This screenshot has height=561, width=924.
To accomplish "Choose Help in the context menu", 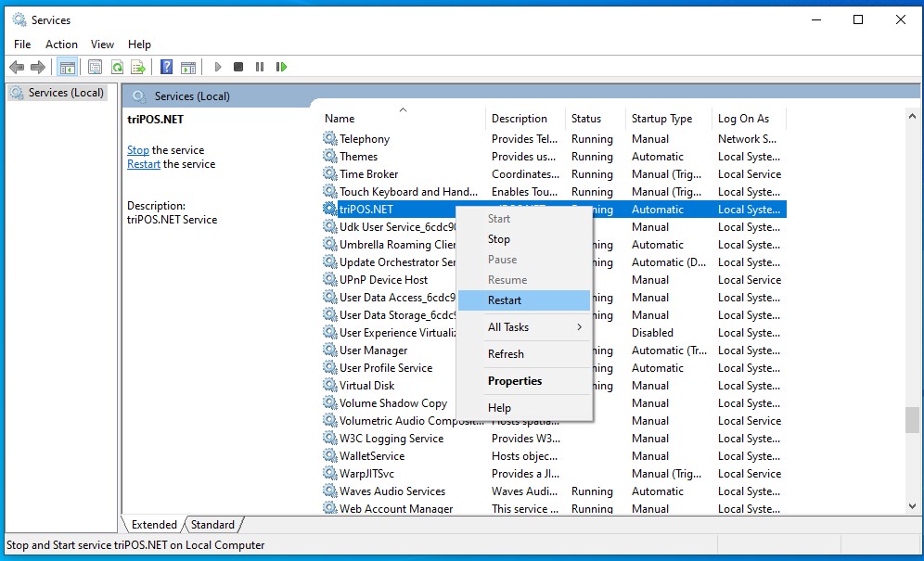I will [524, 408].
